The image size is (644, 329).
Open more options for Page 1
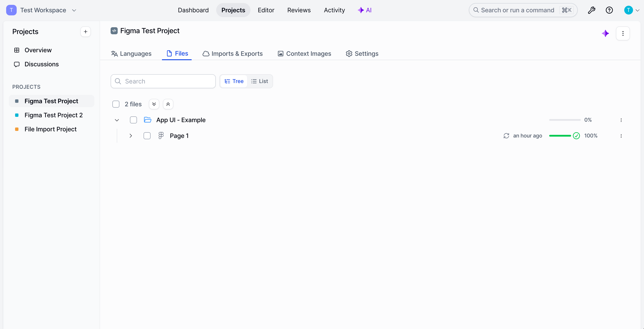621,136
